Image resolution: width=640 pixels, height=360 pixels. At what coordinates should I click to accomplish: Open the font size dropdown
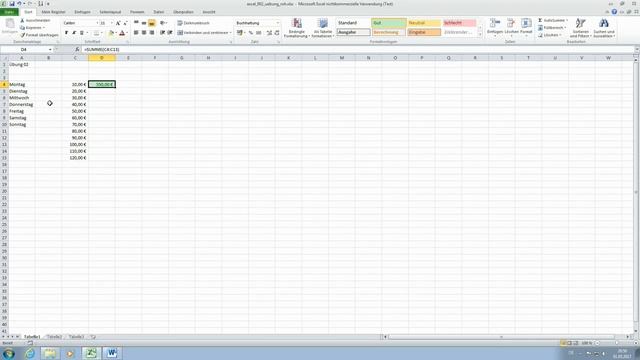(x=112, y=23)
